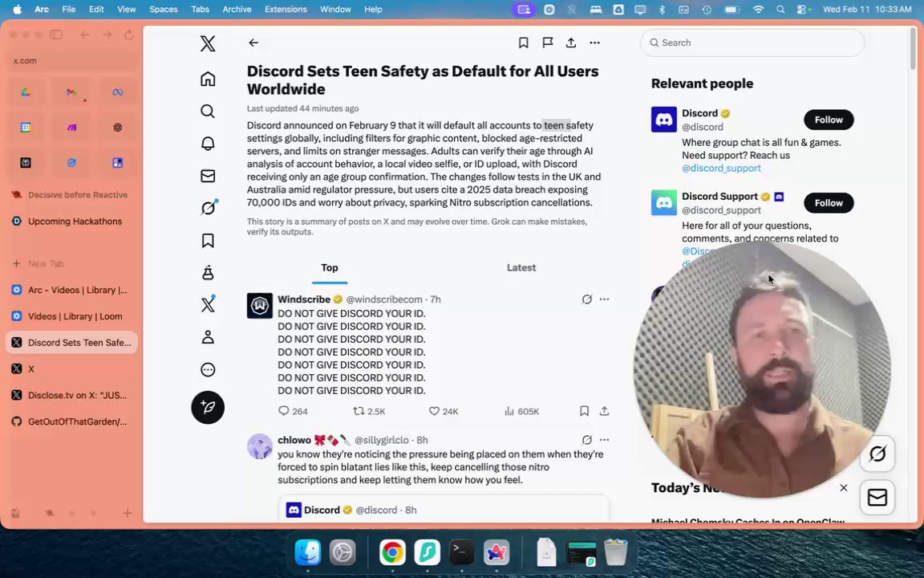Ask Grok about Windscribe post
Screen dimensions: 924x578
[x=586, y=299]
